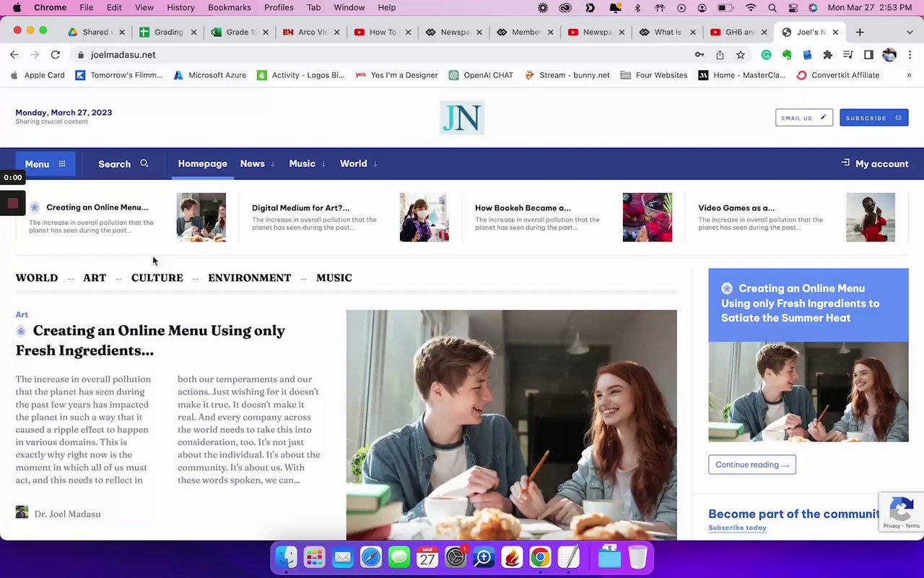This screenshot has height=578, width=924.
Task: Open the Video Games article
Action: [736, 208]
